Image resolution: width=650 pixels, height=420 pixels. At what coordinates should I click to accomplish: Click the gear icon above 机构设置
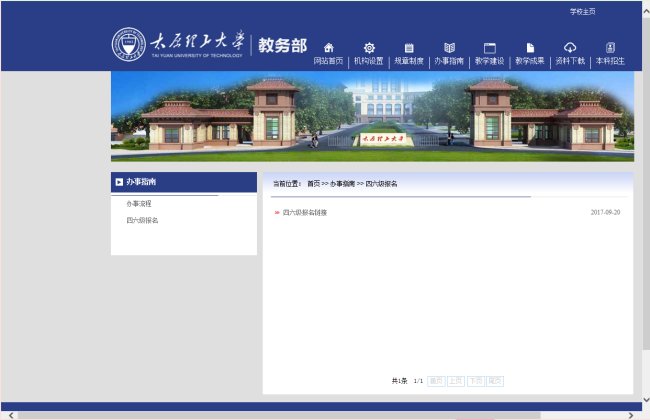pos(369,48)
